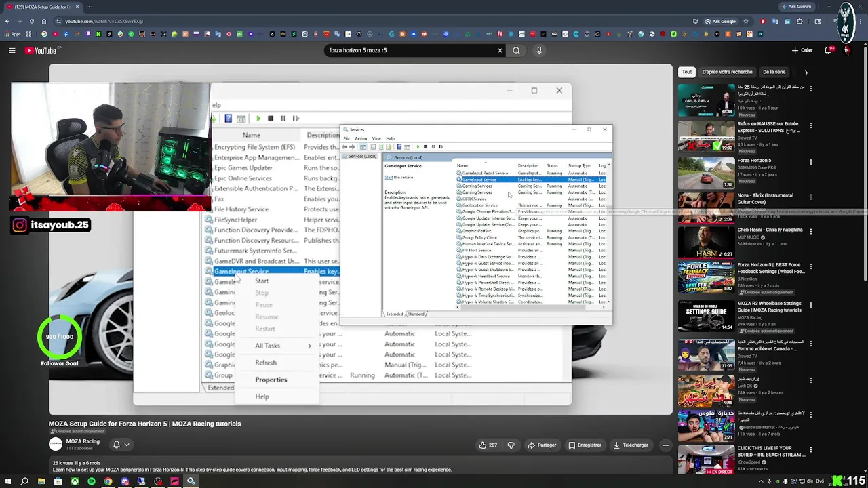Open Windows taskbar search icon

tap(24, 481)
